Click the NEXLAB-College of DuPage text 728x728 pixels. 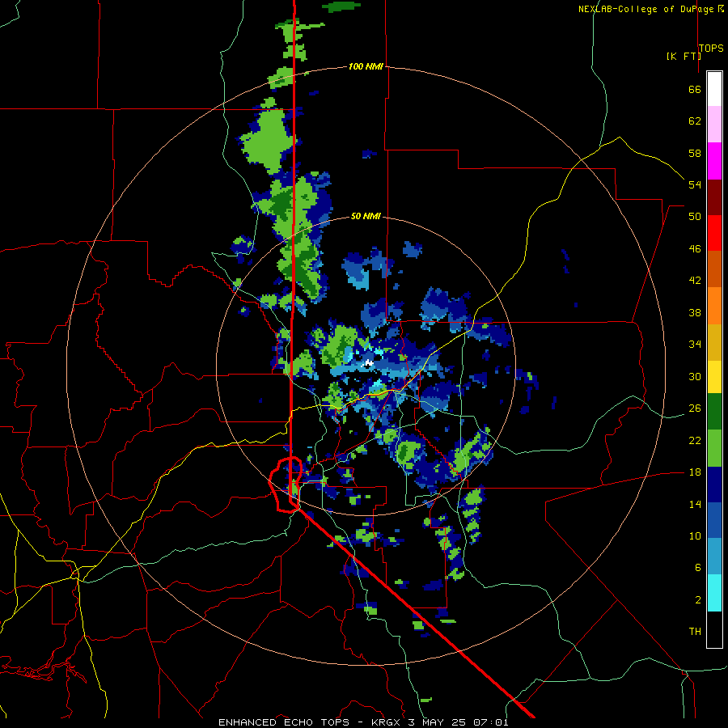(645, 9)
